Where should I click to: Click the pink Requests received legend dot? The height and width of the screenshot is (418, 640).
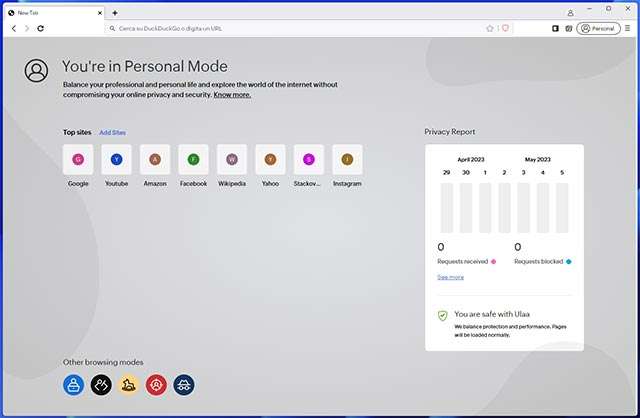click(493, 262)
